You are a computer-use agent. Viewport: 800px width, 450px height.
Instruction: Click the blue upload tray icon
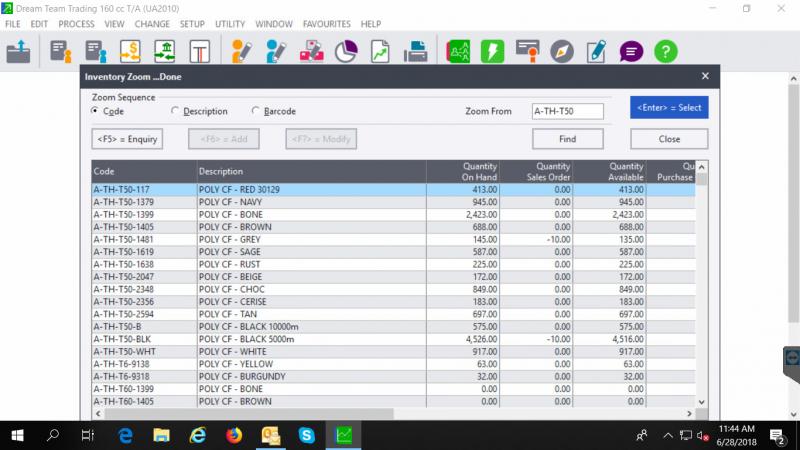click(19, 51)
